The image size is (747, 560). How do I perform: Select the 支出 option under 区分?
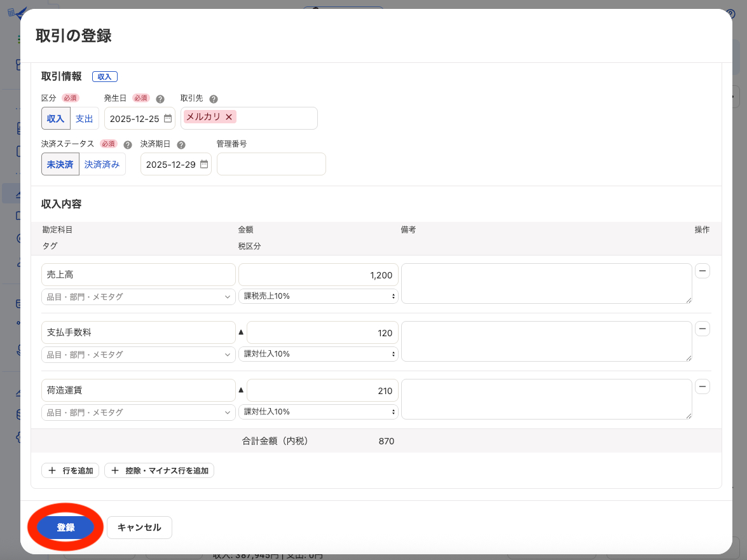[x=84, y=118]
